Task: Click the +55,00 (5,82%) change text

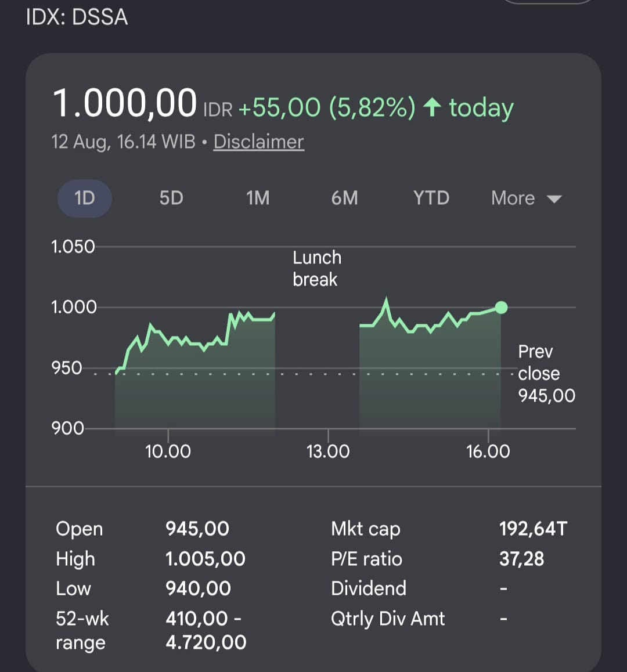Action: (327, 107)
